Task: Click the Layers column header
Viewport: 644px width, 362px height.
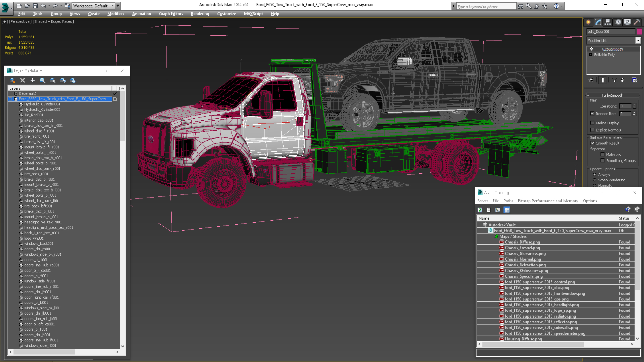Action: click(60, 88)
